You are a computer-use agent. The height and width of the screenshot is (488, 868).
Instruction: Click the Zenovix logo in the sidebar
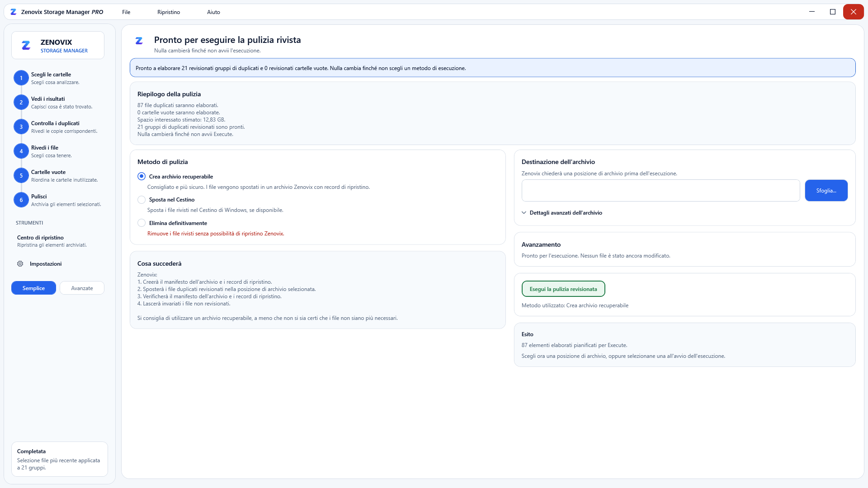(26, 45)
